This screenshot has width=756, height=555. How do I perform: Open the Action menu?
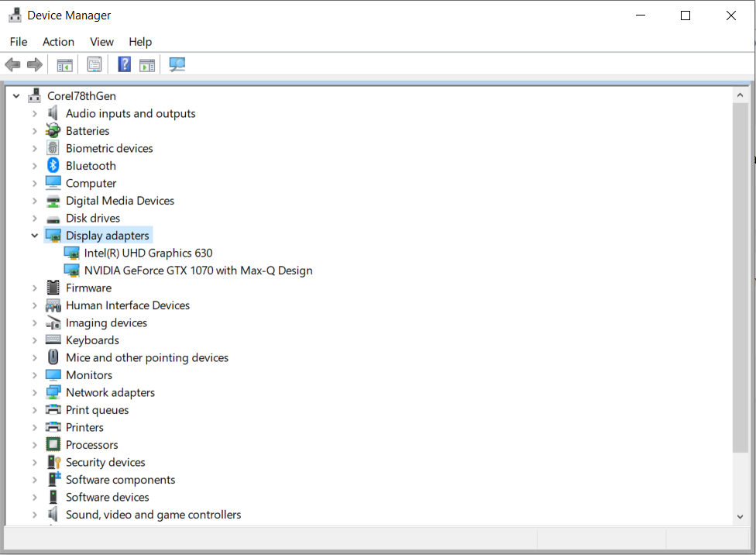(58, 42)
